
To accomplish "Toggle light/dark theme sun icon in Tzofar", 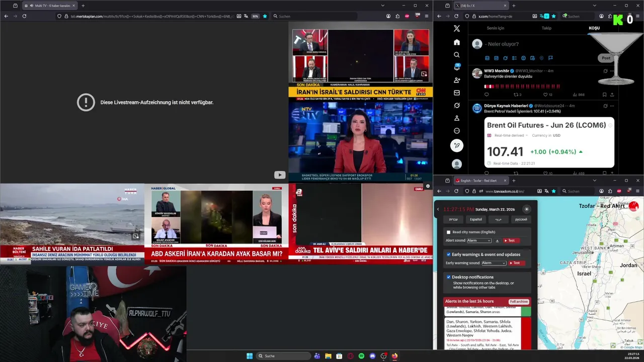I will (527, 209).
